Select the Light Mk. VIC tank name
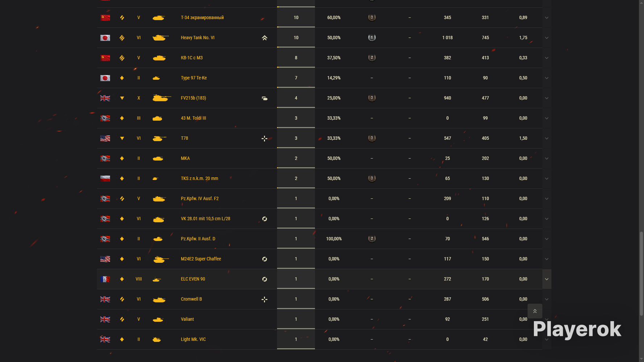644x362 pixels. [193, 339]
